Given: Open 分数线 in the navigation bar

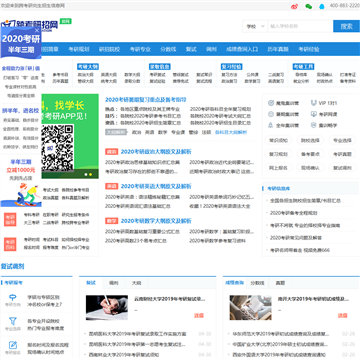Looking at the screenshot, I should tap(168, 49).
